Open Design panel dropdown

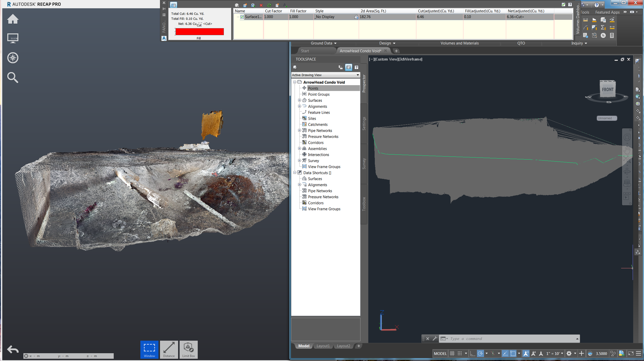tap(387, 43)
